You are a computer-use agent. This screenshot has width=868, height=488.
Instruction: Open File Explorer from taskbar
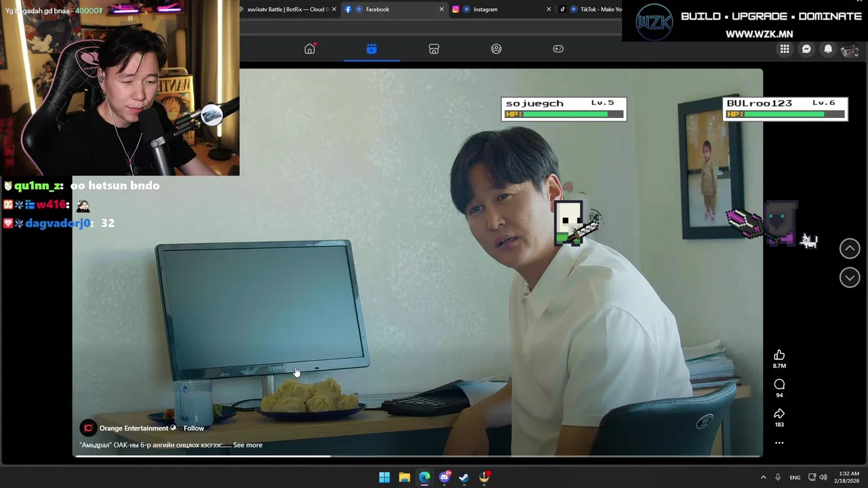tap(404, 477)
